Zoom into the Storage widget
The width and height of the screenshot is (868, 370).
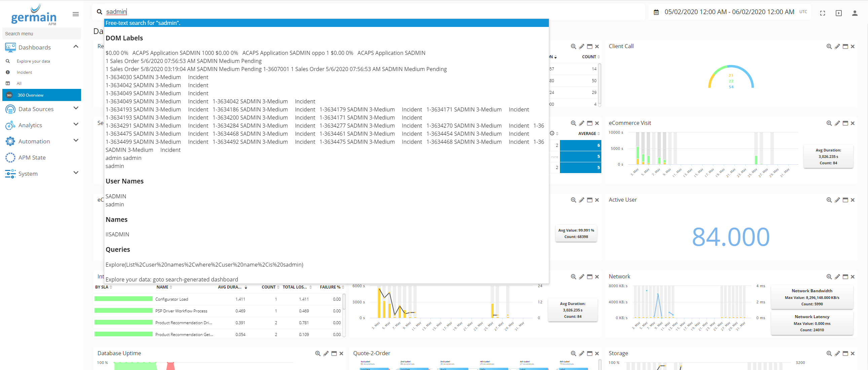pyautogui.click(x=829, y=354)
